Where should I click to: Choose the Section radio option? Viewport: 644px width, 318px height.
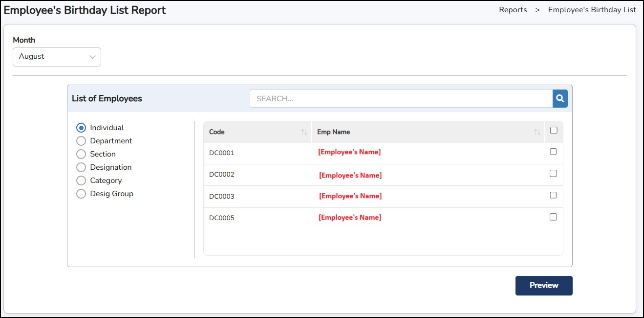[81, 154]
